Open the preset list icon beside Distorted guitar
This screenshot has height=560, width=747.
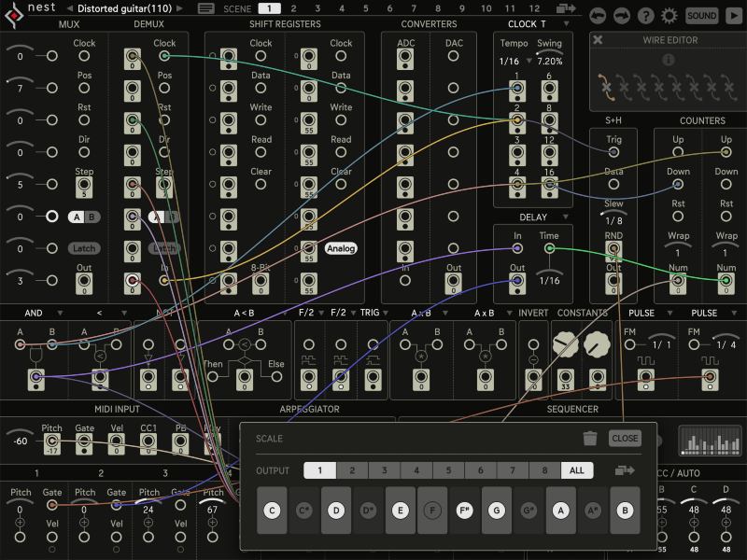206,8
